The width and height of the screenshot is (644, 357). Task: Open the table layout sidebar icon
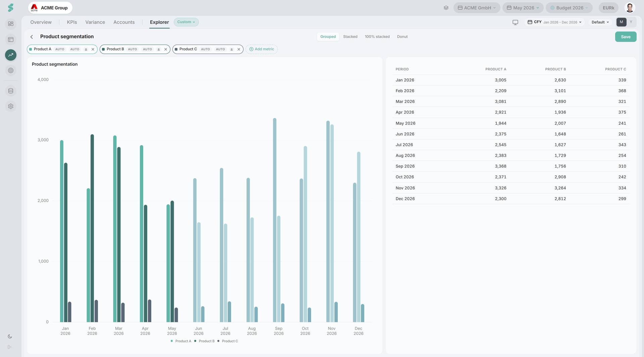(11, 40)
